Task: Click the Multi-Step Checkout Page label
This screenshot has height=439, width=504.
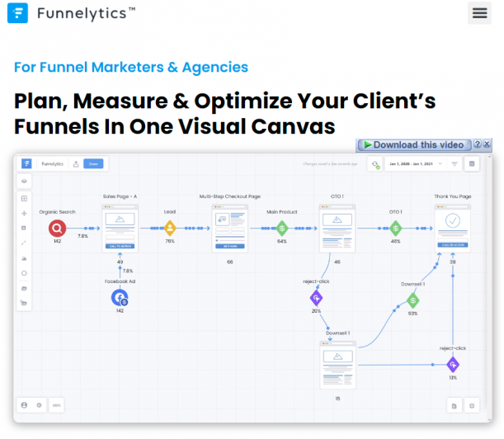Action: tap(230, 196)
